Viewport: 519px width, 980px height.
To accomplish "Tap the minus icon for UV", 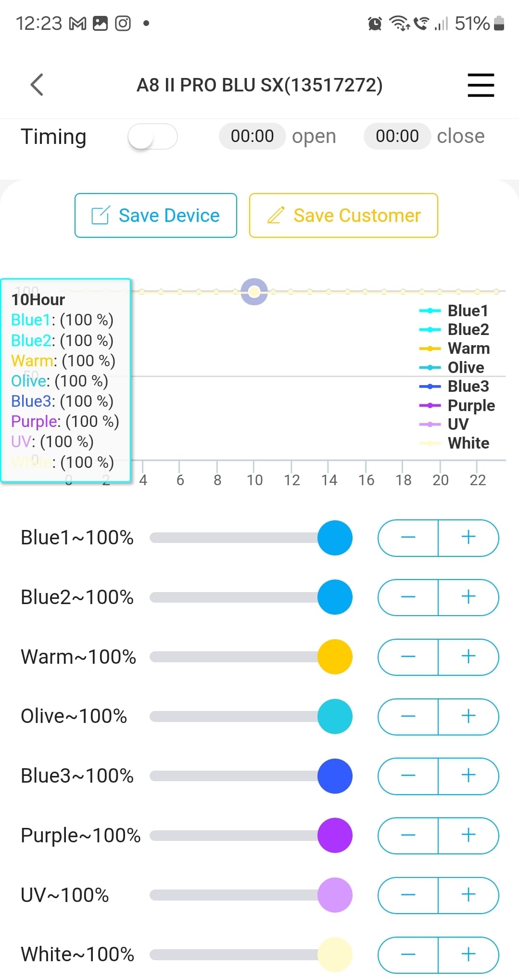I will point(408,895).
